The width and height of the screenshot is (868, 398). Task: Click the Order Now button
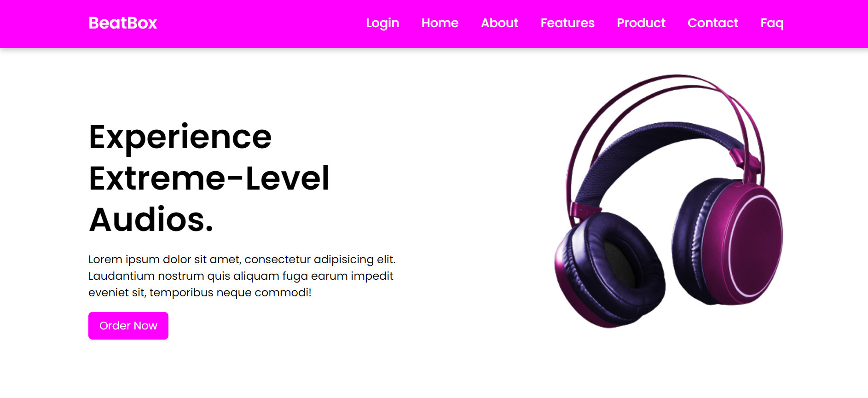128,326
